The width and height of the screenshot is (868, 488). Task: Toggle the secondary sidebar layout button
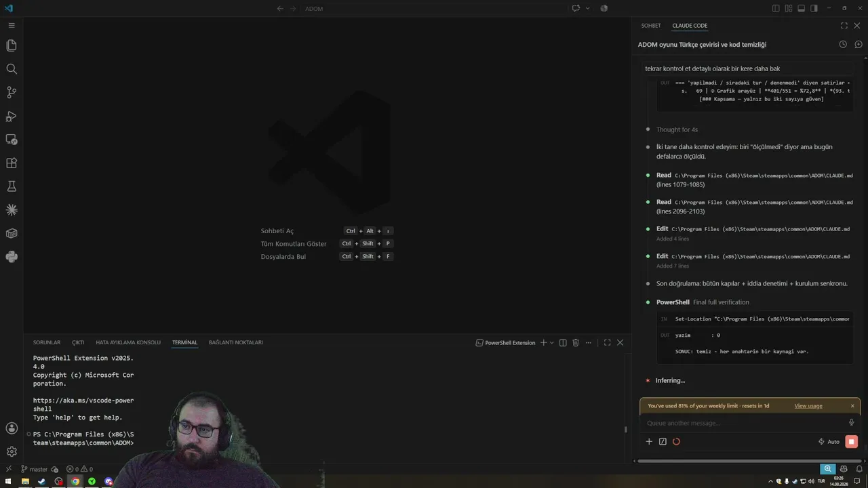pyautogui.click(x=814, y=8)
